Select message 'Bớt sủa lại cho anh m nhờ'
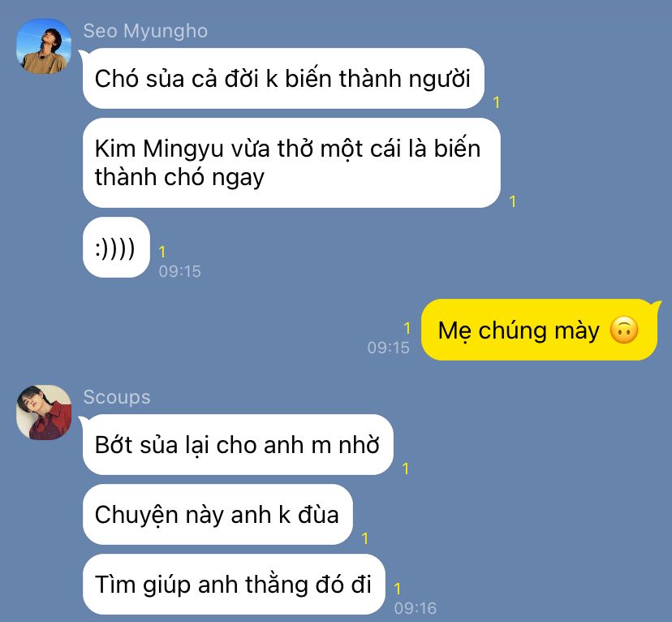Screen dimensions: 672x622 (238, 444)
